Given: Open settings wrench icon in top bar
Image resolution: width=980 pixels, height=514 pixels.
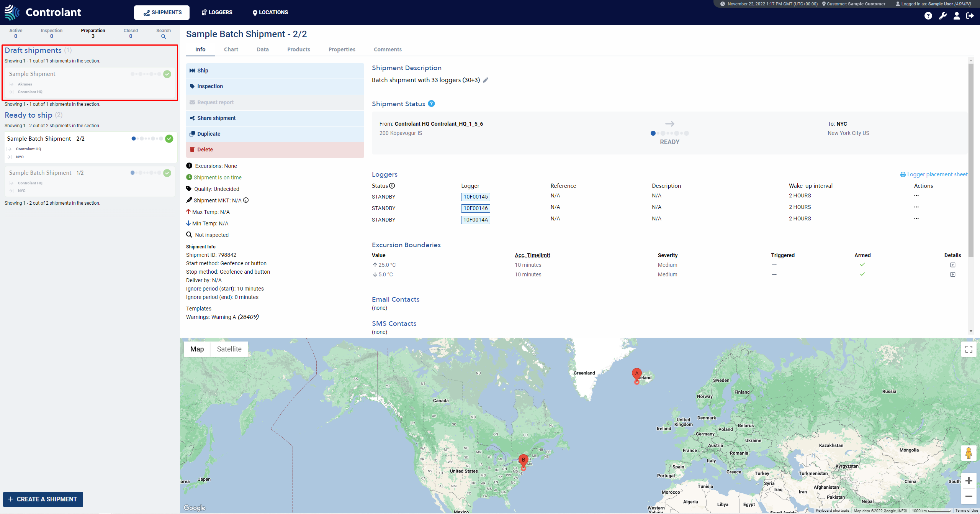Looking at the screenshot, I should [x=942, y=16].
